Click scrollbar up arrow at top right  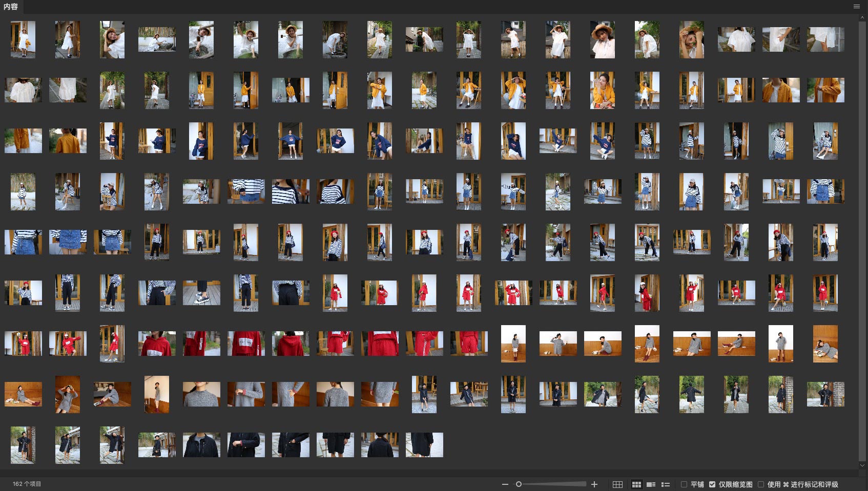click(x=862, y=17)
